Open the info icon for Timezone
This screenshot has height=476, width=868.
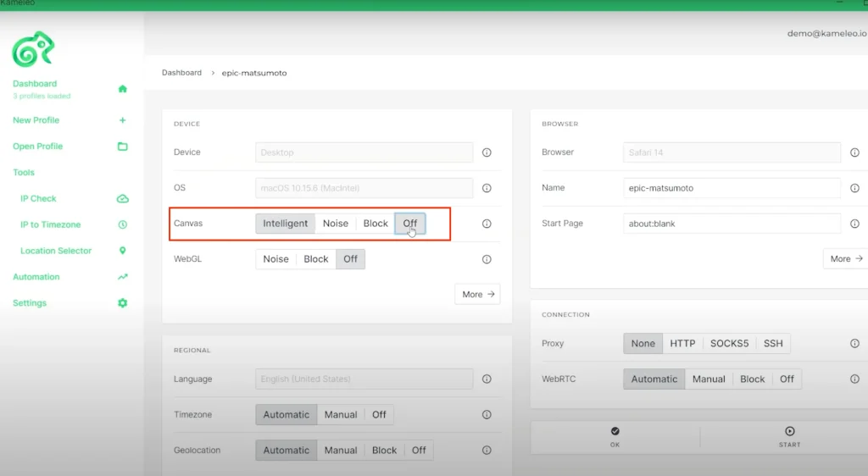(x=487, y=415)
